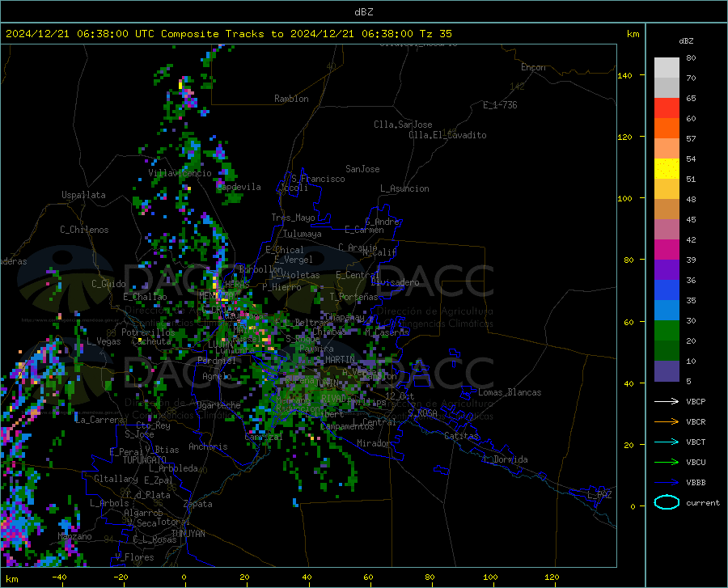
Task: Click the 'Clla.SanJose' place label
Action: click(403, 125)
